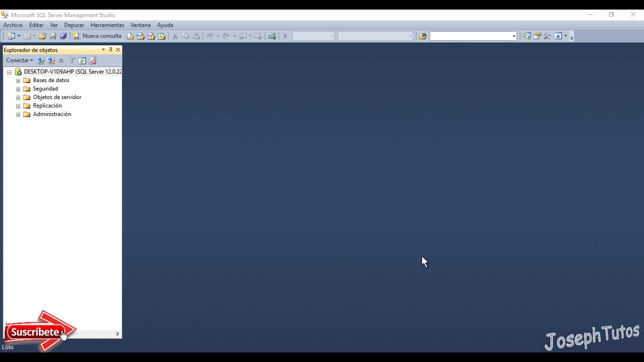Select the Objetos de servidor tree item

[x=57, y=98]
